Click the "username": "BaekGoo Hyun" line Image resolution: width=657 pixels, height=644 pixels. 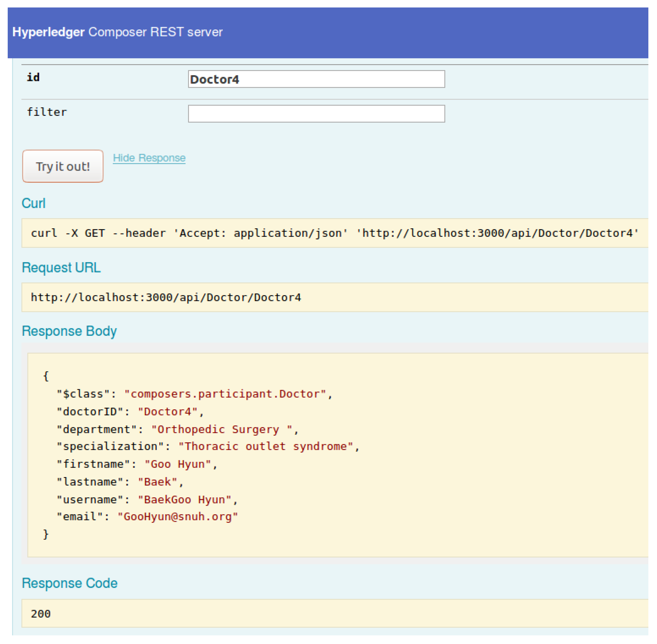click(x=147, y=499)
